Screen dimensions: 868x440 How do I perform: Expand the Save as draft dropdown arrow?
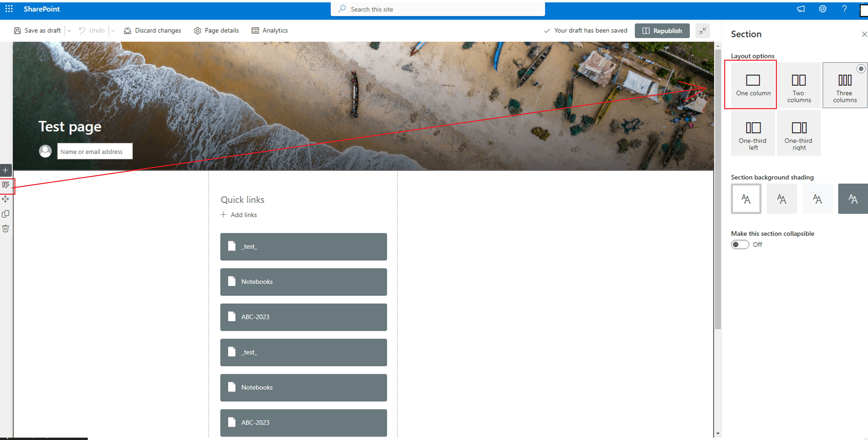69,31
